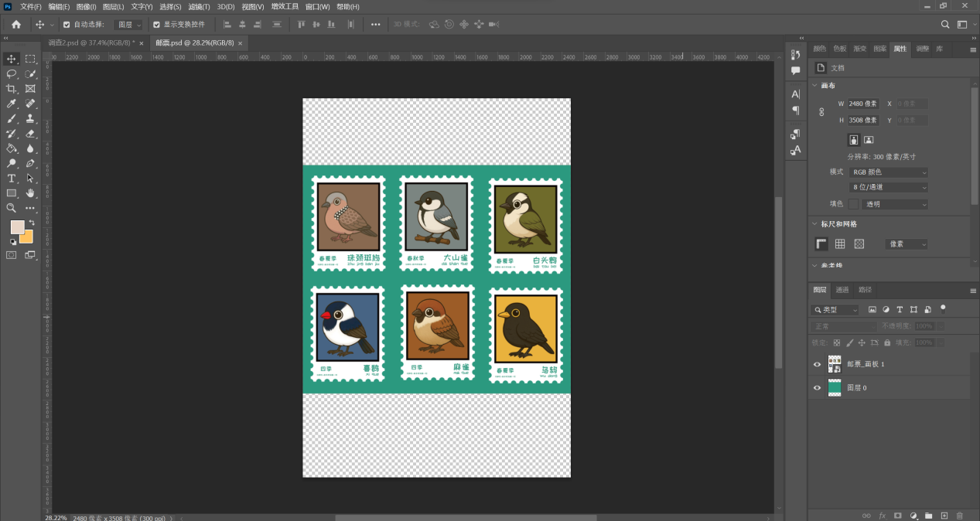
Task: Switch to the 通道 tab
Action: click(842, 290)
